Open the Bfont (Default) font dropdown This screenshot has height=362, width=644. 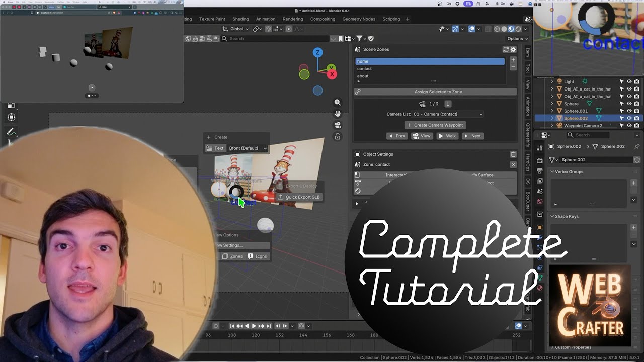click(x=248, y=148)
